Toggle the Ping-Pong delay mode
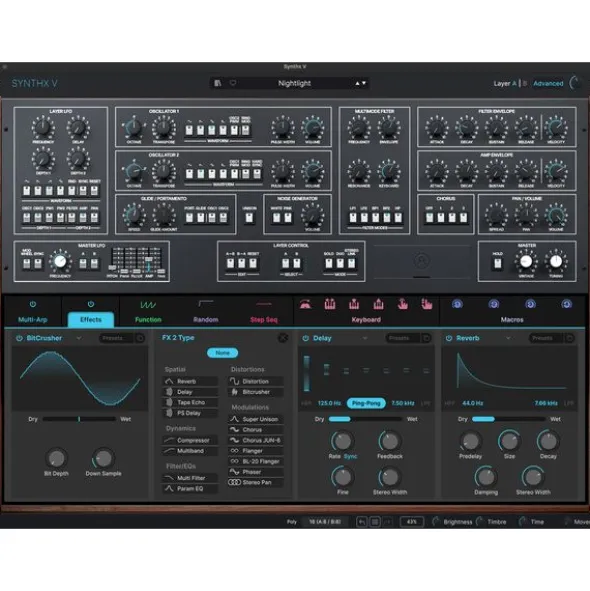The height and width of the screenshot is (591, 590). (366, 403)
